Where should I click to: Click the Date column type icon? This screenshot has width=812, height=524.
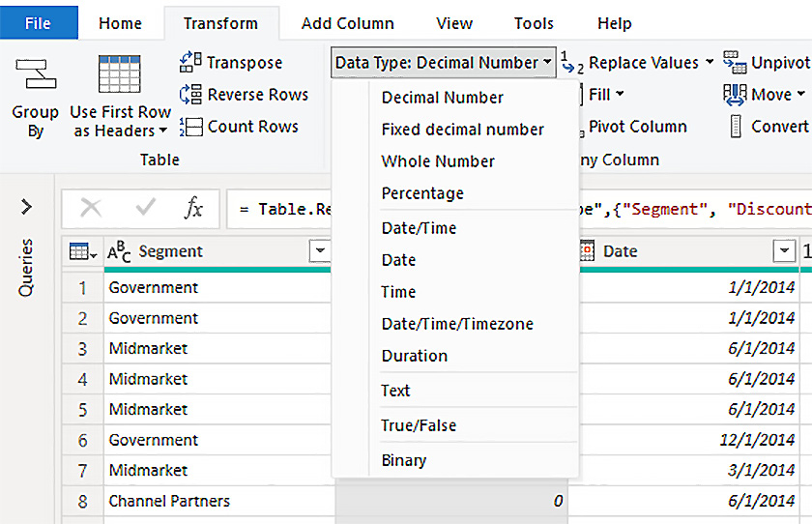587,251
